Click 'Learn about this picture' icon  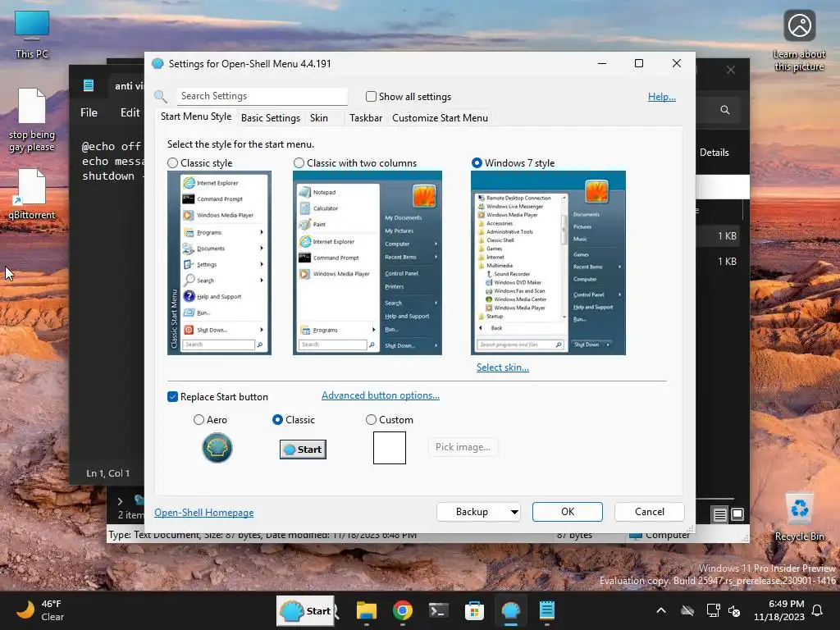(799, 40)
